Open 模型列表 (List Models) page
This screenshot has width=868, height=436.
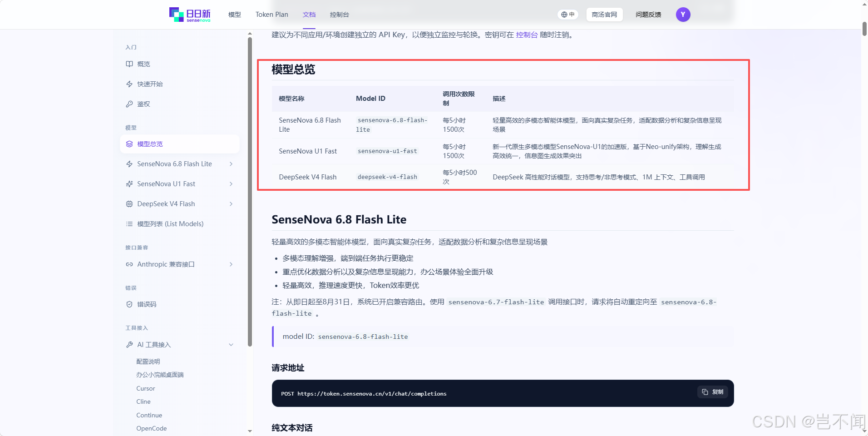click(x=170, y=224)
